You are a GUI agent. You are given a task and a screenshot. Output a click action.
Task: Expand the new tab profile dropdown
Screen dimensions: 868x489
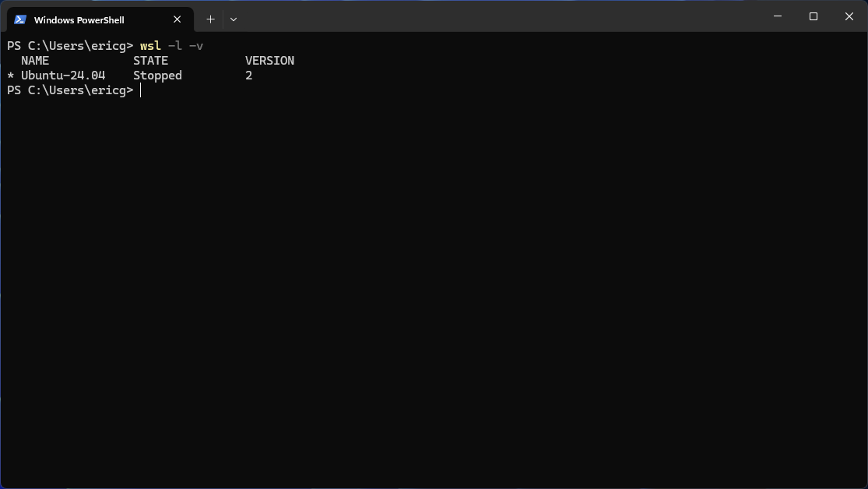pyautogui.click(x=234, y=19)
